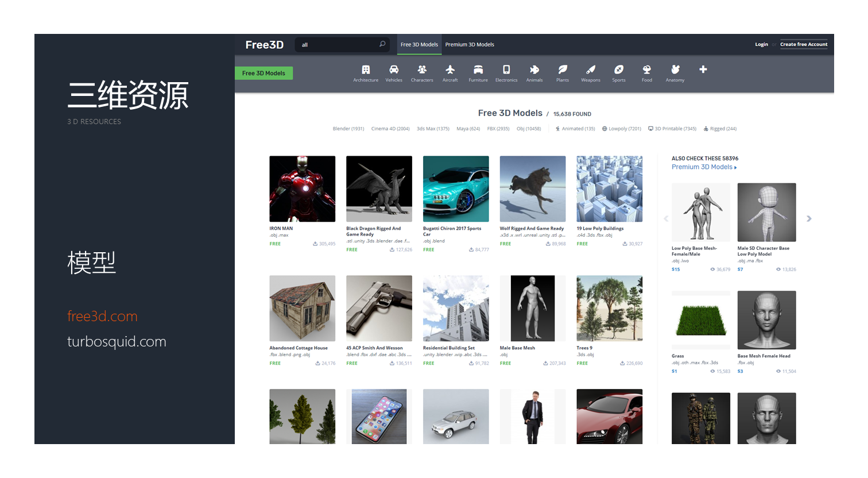The width and height of the screenshot is (868, 478).
Task: Open Low Poly Base Mesh Female/Male thumbnail
Action: tap(701, 213)
